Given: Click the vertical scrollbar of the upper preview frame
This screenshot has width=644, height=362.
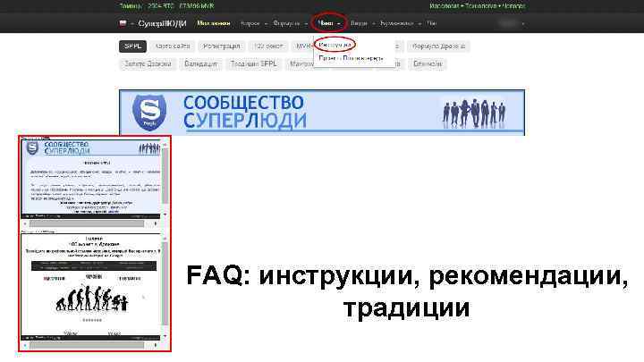Looking at the screenshot, I should coord(165,179).
